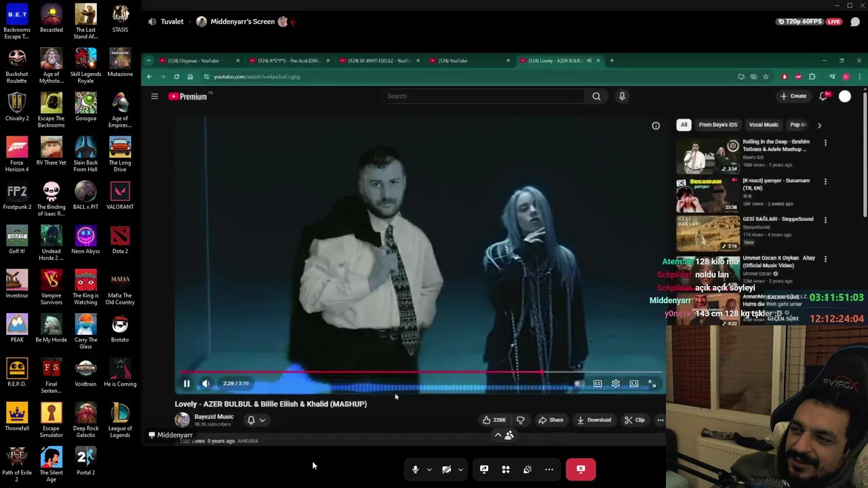868x488 pixels.
Task: Switch to the DJ JANTI ESECEZ tab
Action: coord(379,61)
